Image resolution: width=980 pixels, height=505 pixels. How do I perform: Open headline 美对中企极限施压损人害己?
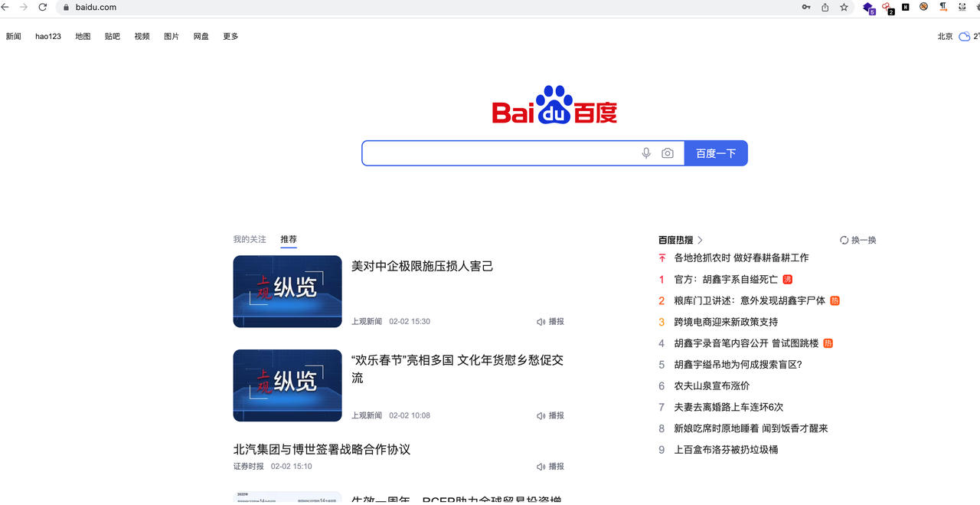coord(423,266)
